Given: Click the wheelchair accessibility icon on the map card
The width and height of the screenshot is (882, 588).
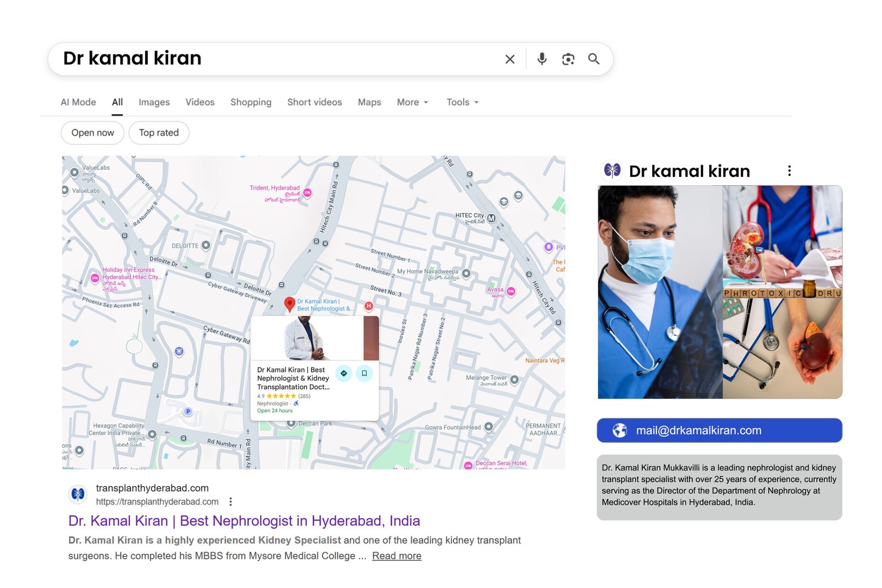Looking at the screenshot, I should coord(295,403).
